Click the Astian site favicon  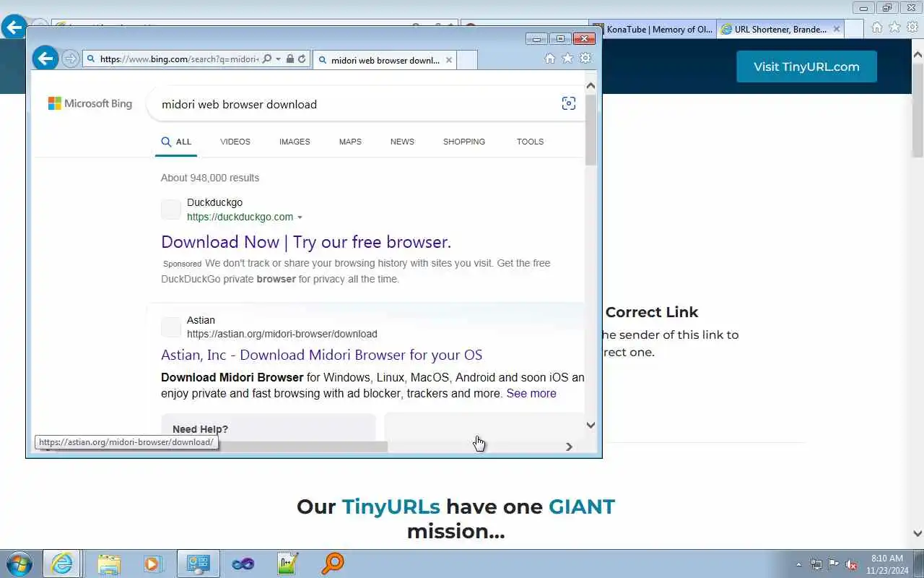pyautogui.click(x=171, y=327)
